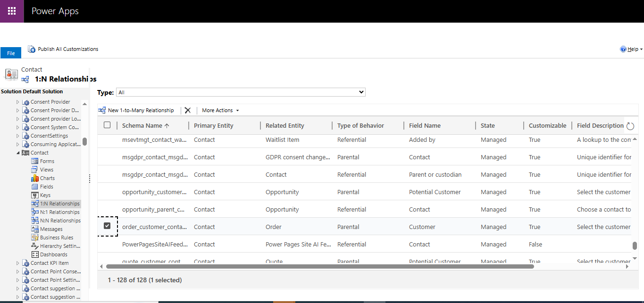Expand the Contact Point Conse... node
The image size is (644, 303).
click(18, 271)
